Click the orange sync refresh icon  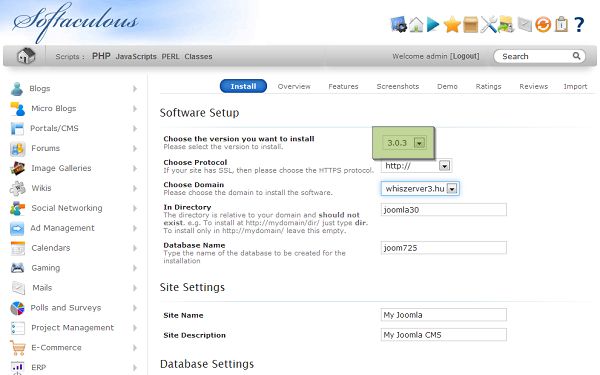pyautogui.click(x=543, y=24)
